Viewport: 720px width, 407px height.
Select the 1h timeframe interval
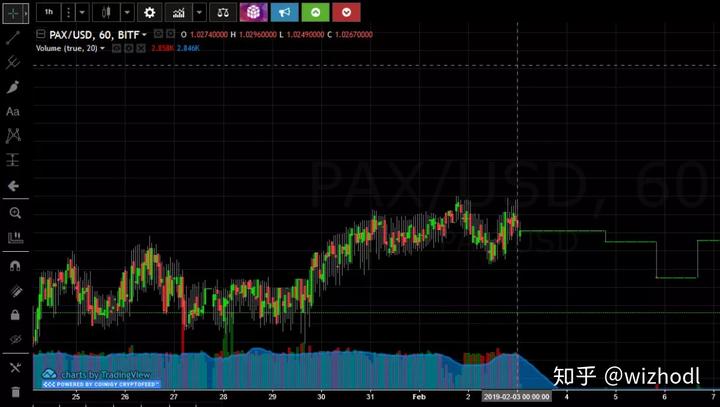[49, 13]
